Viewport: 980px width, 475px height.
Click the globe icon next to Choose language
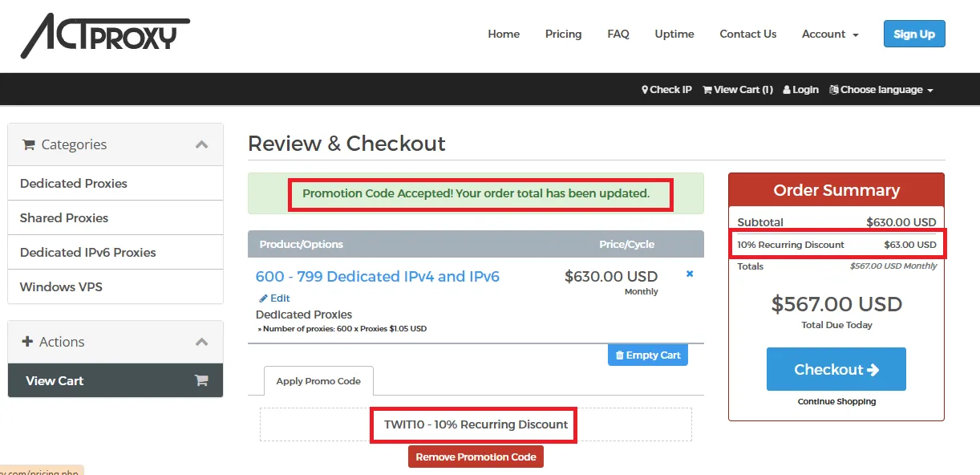pos(834,89)
